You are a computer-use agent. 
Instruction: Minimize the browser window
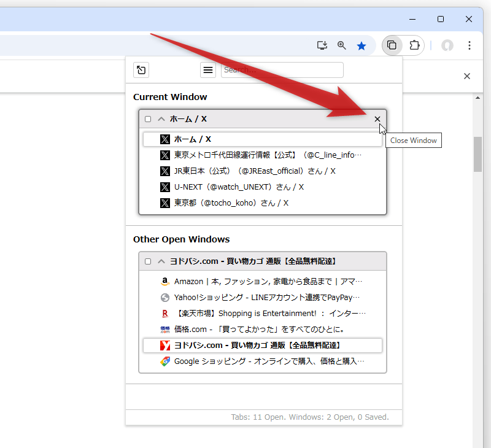[x=412, y=19]
